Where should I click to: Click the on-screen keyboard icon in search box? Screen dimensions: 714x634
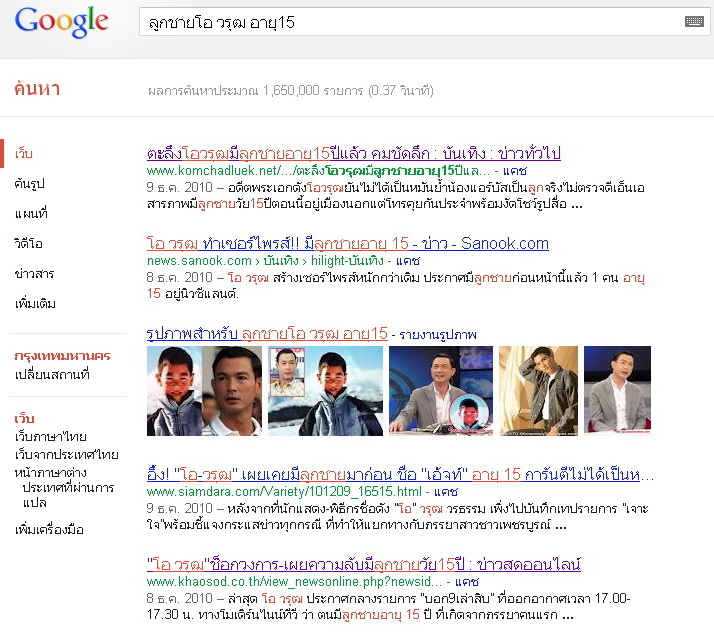point(694,21)
